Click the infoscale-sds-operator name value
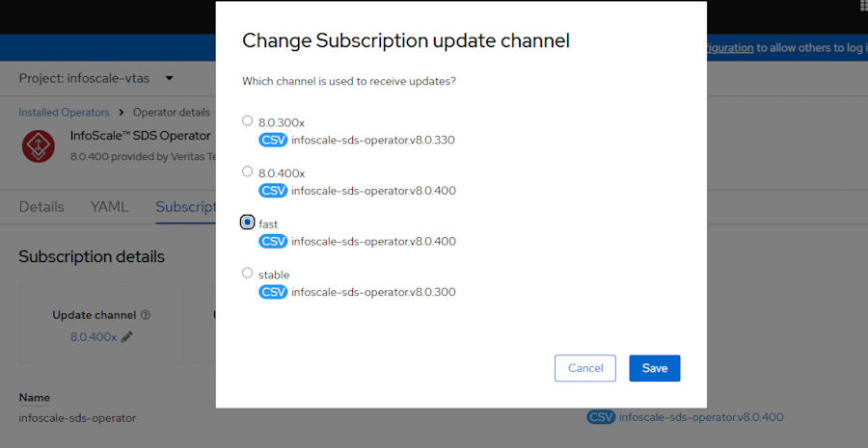This screenshot has height=448, width=868. pyautogui.click(x=77, y=418)
